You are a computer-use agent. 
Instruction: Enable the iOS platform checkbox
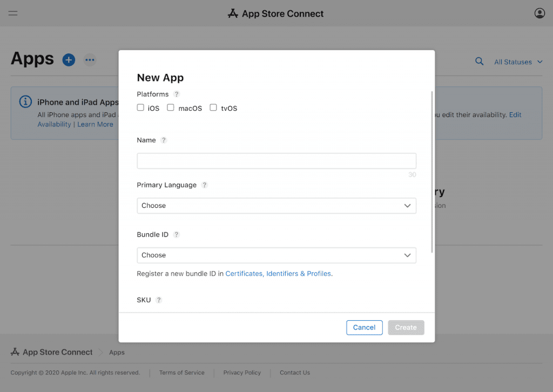click(x=140, y=107)
